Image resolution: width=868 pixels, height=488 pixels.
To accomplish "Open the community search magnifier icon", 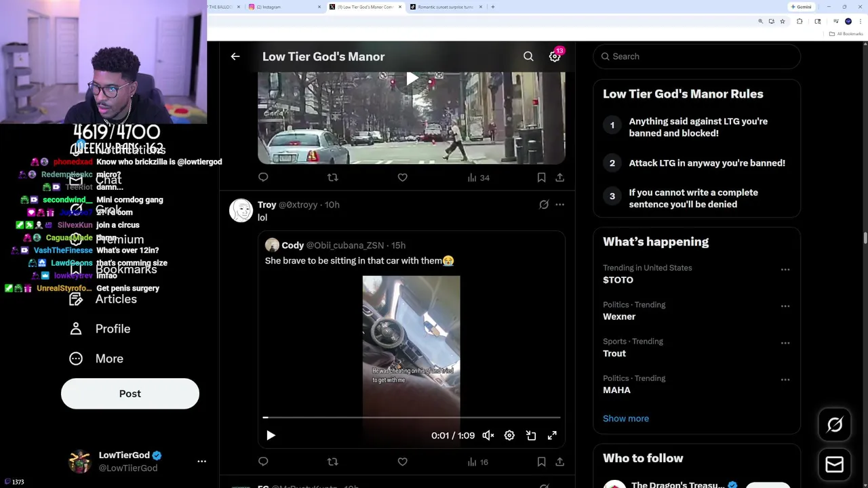I will point(528,57).
